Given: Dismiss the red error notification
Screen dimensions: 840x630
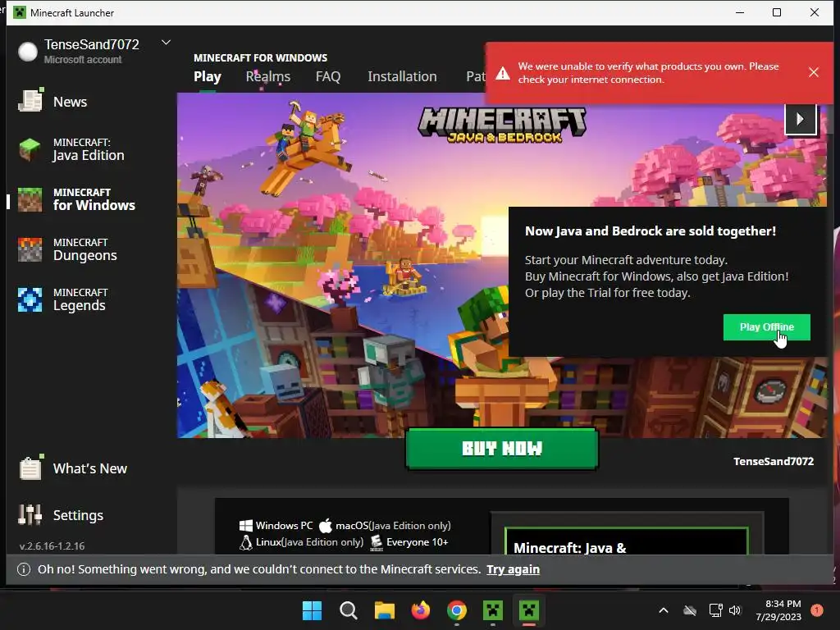Looking at the screenshot, I should pyautogui.click(x=814, y=72).
